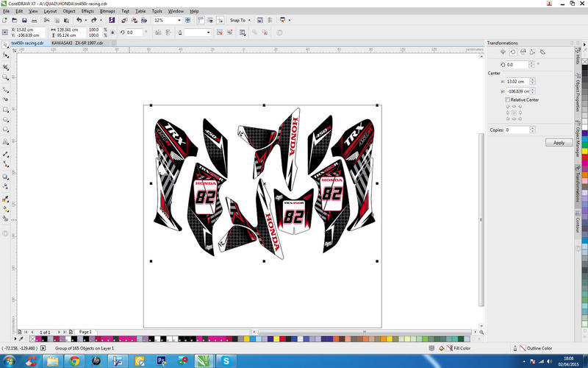Click the No Color swatch in the right-hand palette
This screenshot has width=588, height=368.
[584, 62]
